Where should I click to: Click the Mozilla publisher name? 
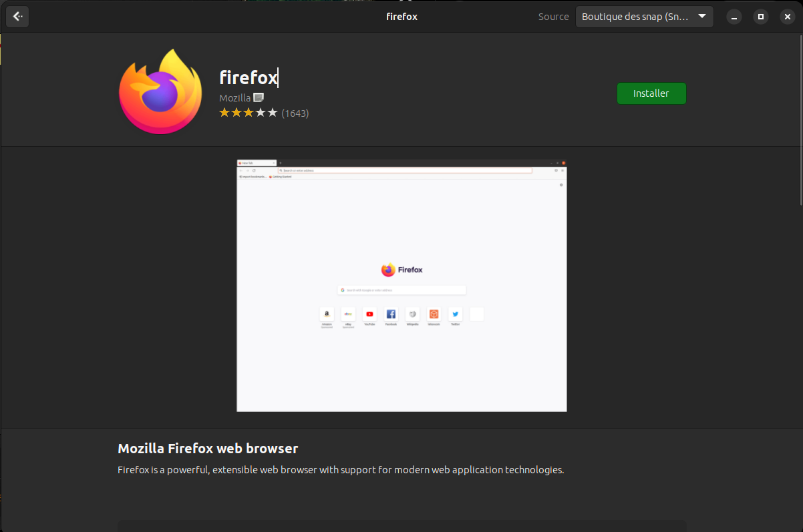(x=235, y=98)
